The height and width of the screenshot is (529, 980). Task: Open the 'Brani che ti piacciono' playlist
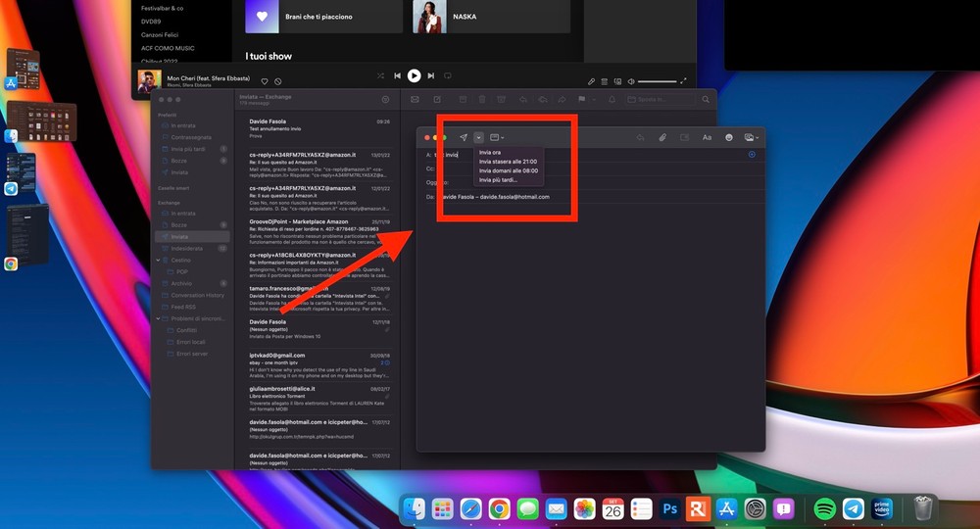[323, 17]
